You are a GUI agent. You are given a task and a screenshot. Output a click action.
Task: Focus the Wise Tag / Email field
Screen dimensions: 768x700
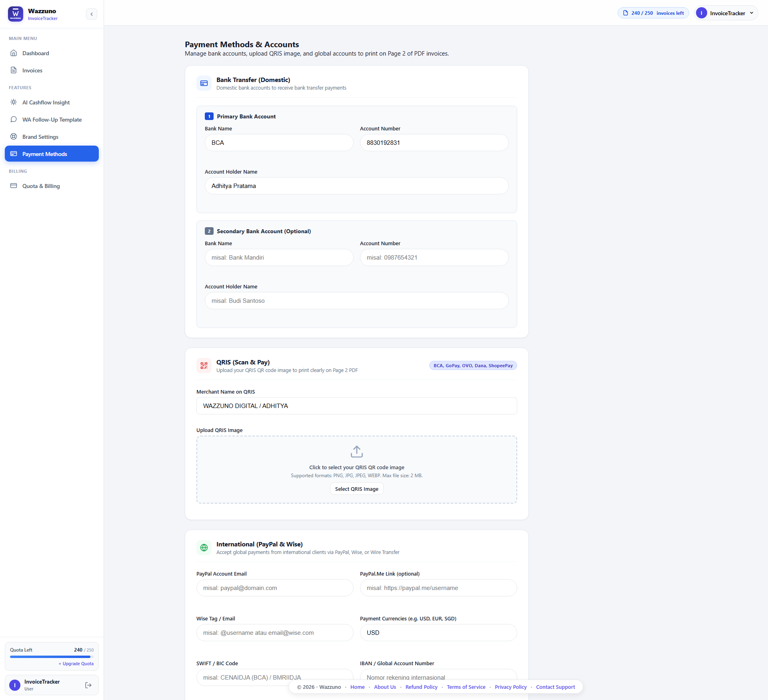click(275, 633)
